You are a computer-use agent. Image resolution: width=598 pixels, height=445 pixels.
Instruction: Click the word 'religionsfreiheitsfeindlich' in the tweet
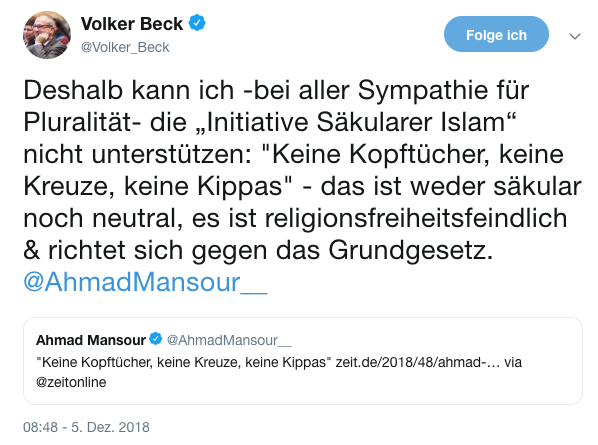(416, 219)
